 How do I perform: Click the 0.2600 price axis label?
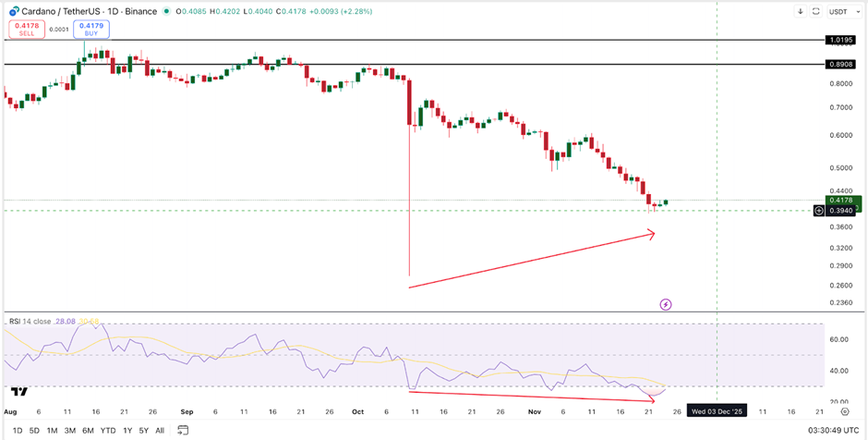pos(840,286)
